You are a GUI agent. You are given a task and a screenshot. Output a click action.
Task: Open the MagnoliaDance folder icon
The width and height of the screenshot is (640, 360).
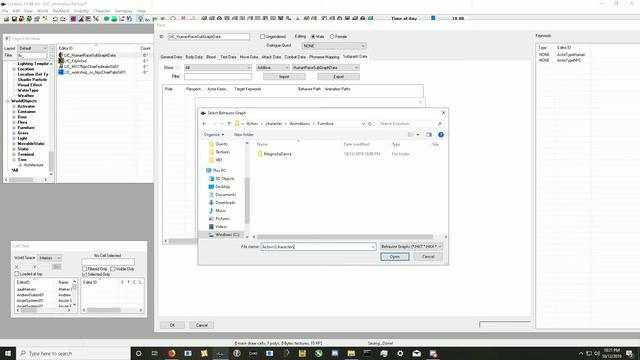point(260,154)
